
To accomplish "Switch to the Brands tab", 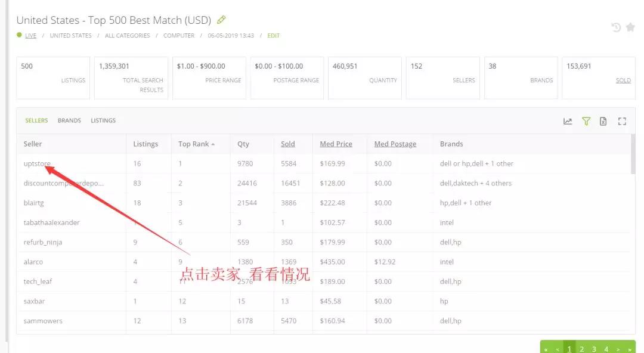I will pos(69,120).
